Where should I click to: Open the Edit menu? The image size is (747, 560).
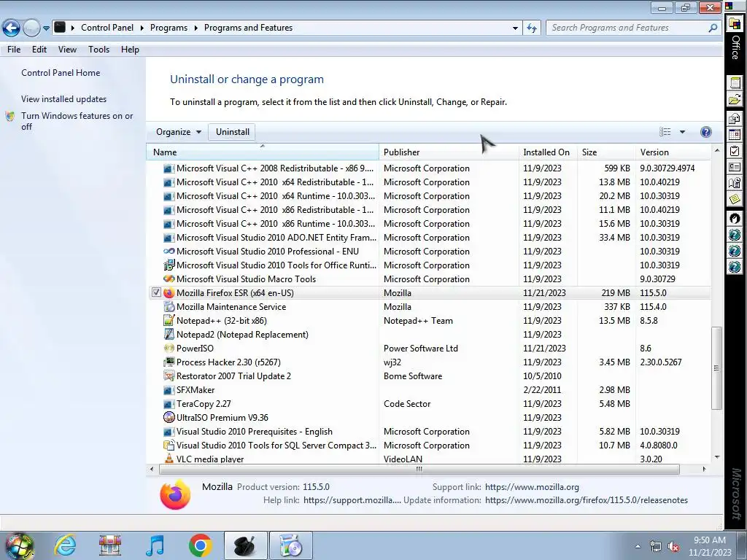pyautogui.click(x=39, y=50)
